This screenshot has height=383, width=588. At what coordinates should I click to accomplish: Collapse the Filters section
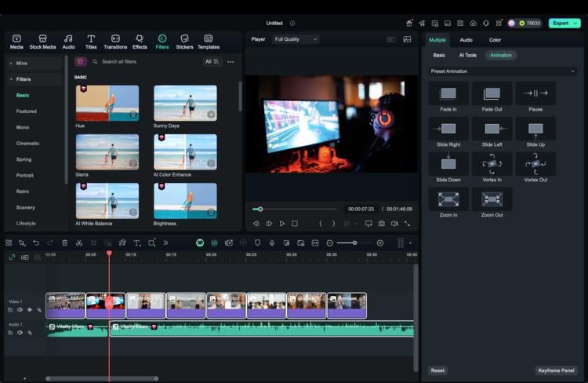click(34, 79)
